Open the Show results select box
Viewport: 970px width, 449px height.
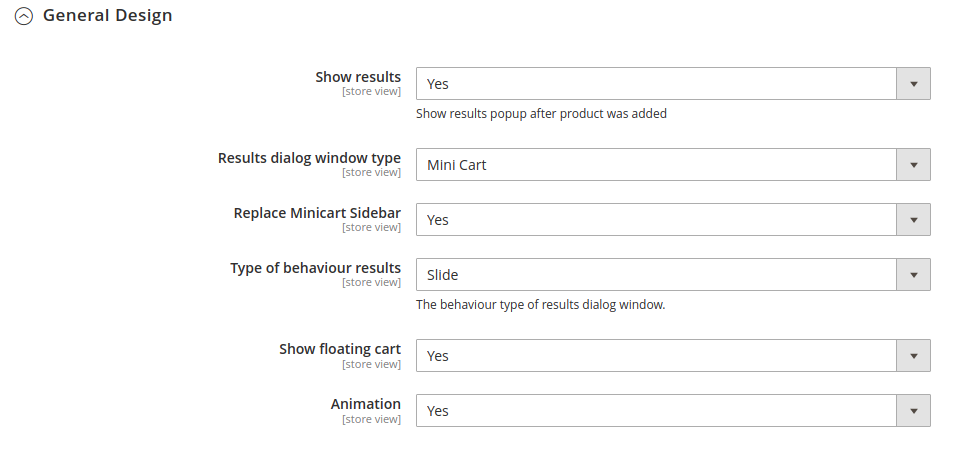673,83
